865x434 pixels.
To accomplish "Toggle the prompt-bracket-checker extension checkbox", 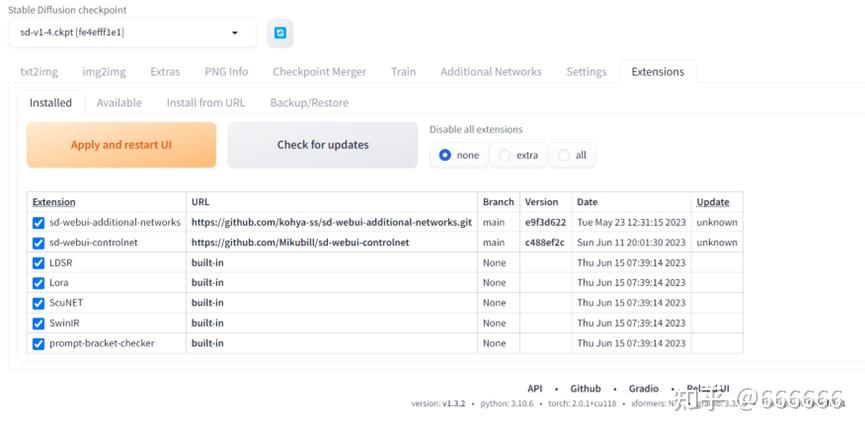I will pos(38,343).
